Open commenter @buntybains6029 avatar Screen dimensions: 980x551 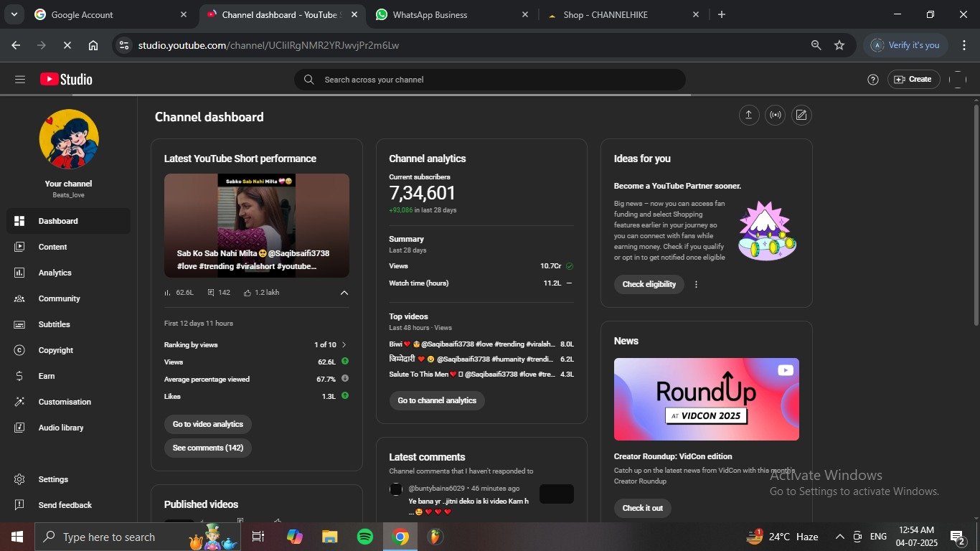396,489
